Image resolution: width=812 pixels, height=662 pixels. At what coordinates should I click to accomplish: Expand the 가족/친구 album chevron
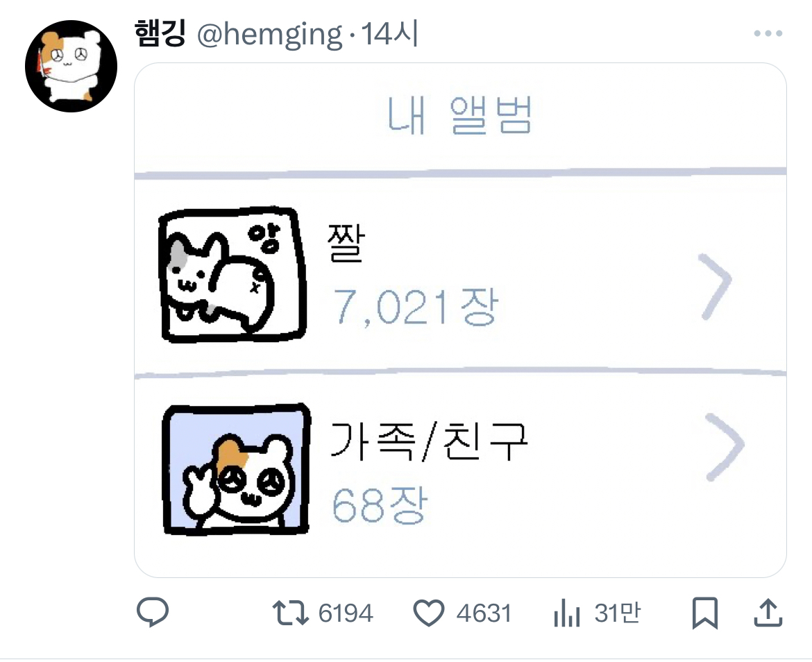tap(725, 447)
